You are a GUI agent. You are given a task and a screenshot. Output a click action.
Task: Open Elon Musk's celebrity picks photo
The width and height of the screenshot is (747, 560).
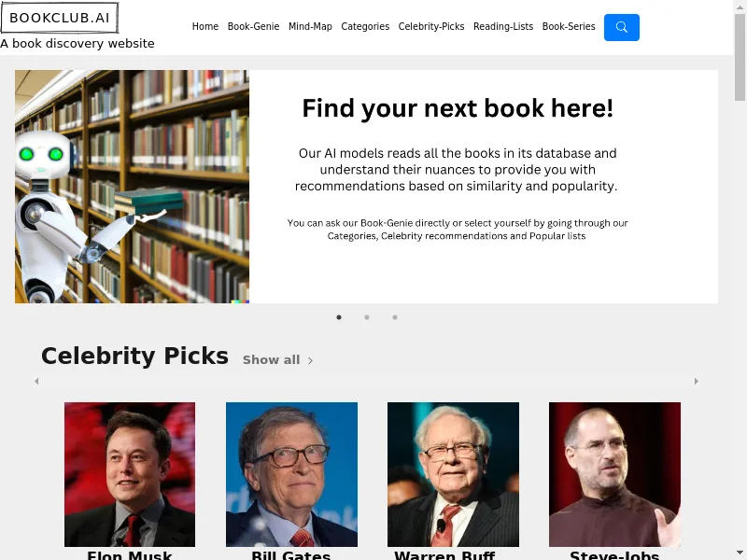click(130, 474)
